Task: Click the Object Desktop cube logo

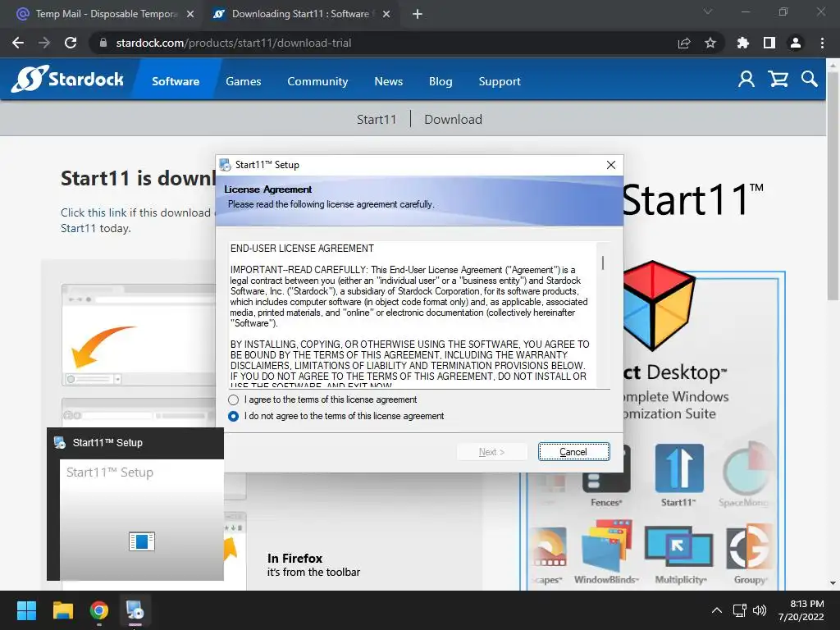Action: click(658, 305)
